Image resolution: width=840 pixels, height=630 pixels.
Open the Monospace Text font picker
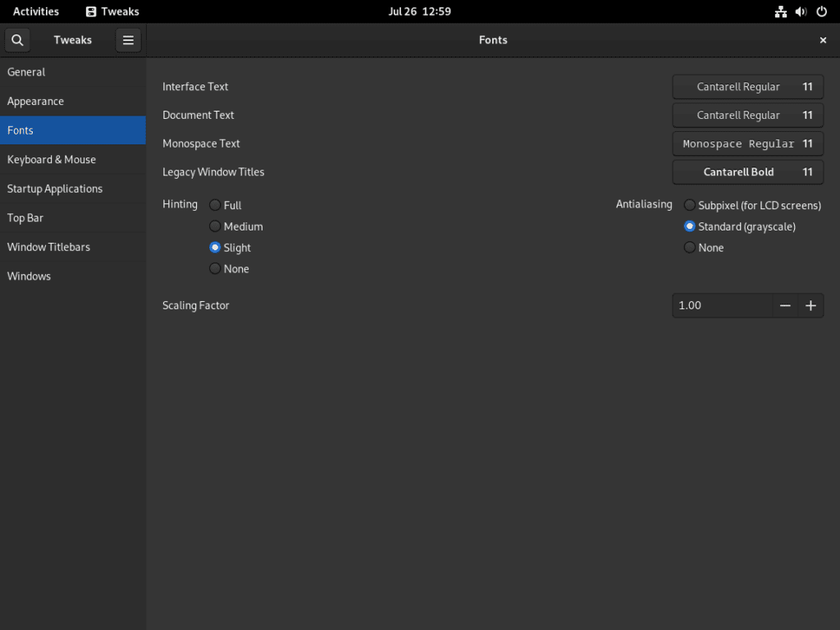pos(747,144)
